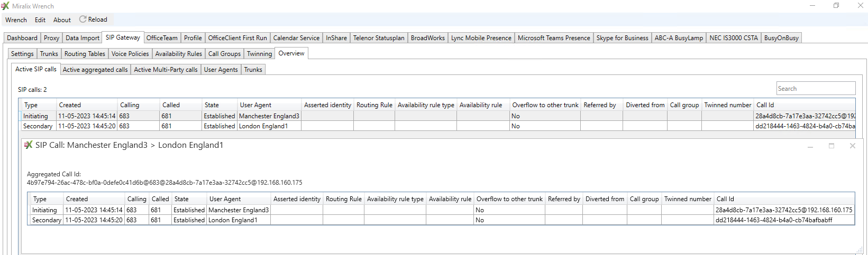Switch to the Skype for Business tab

coord(622,38)
